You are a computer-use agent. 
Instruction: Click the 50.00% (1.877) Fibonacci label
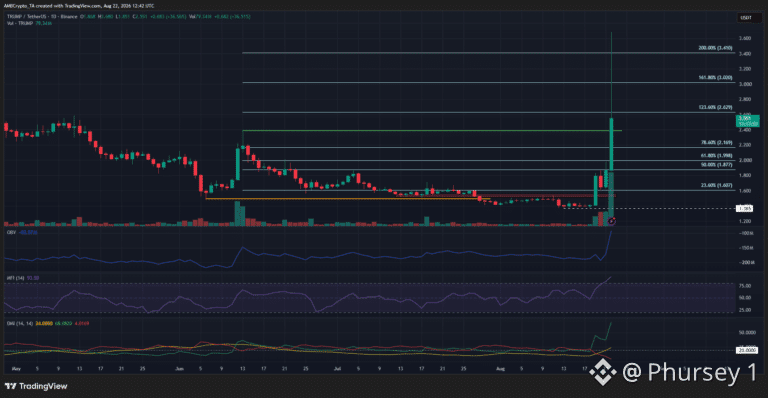pyautogui.click(x=717, y=165)
